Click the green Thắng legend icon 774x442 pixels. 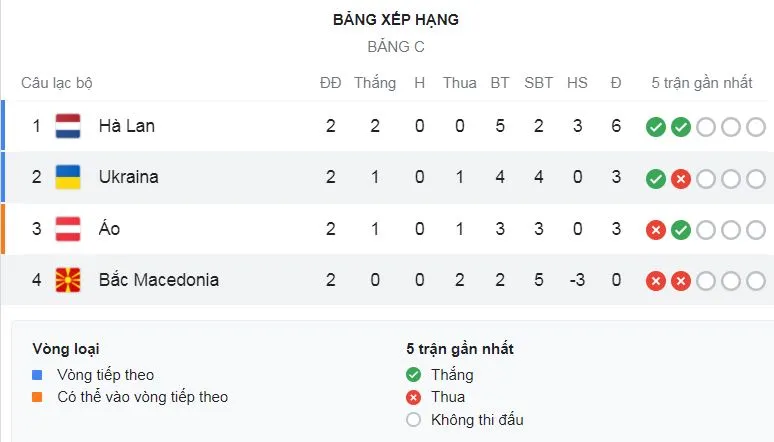(414, 375)
